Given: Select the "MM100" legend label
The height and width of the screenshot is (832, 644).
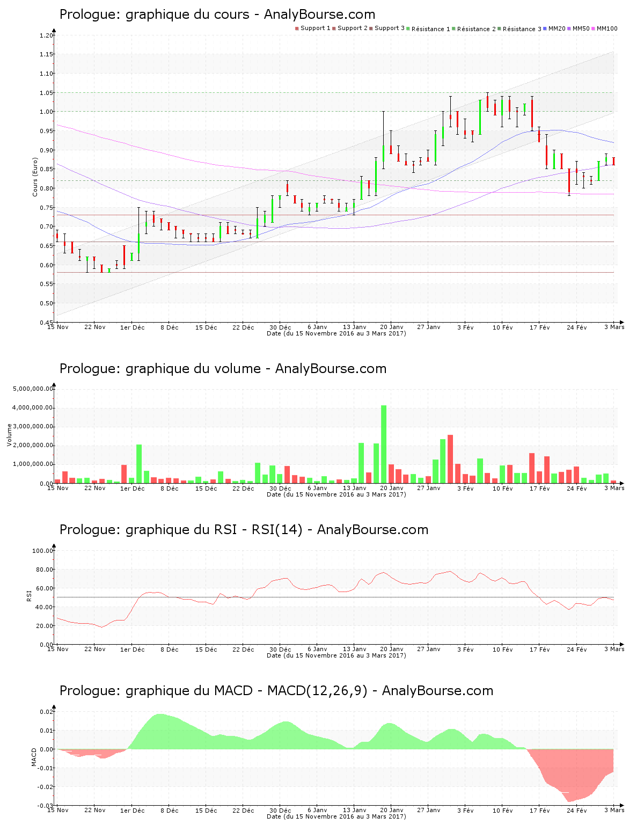Looking at the screenshot, I should [x=607, y=28].
